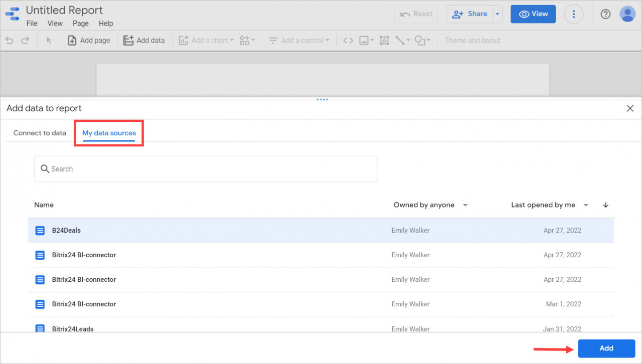The width and height of the screenshot is (642, 364).
Task: Click the Bitrix24Leads row icon
Action: tap(40, 328)
